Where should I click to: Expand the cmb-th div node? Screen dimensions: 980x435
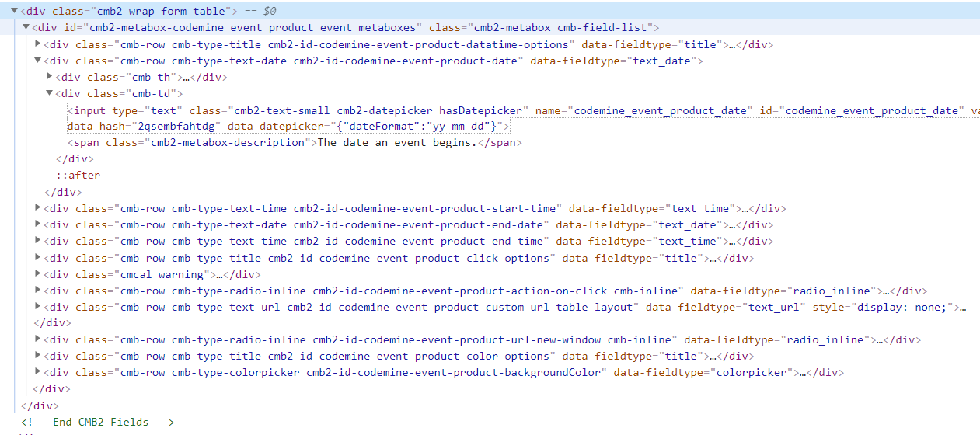(x=50, y=77)
